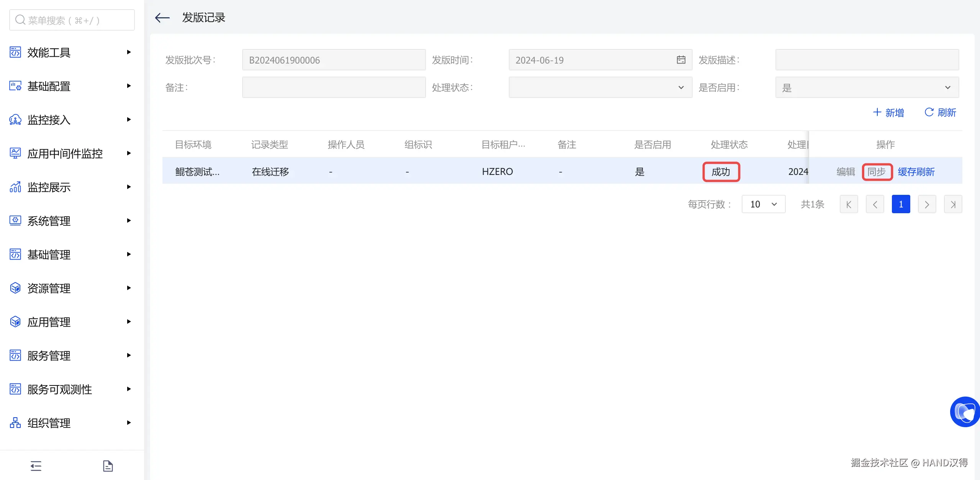Viewport: 980px width, 480px height.
Task: Change the 每页行数 page size dropdown
Action: pos(763,204)
